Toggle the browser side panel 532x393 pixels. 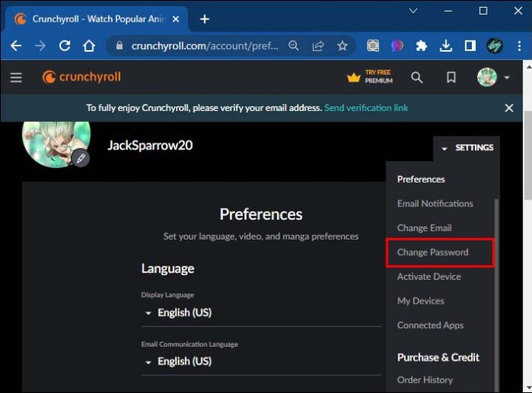[470, 45]
